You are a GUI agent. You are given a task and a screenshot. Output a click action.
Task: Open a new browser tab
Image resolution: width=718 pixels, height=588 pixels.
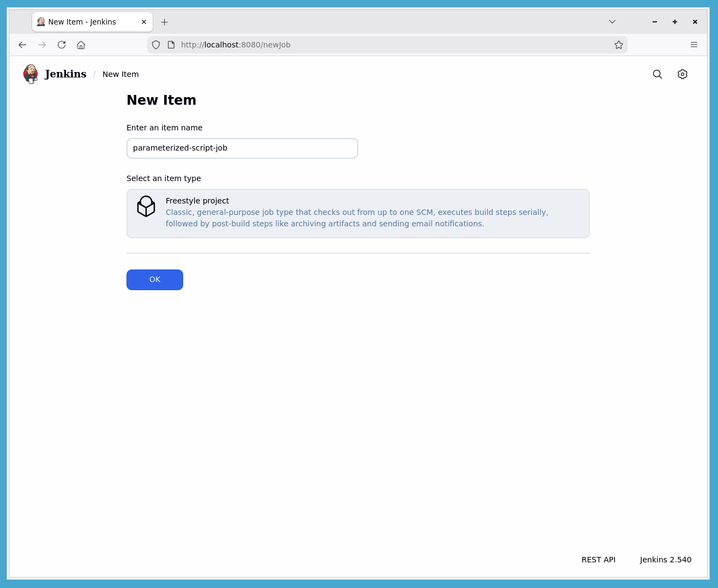tap(164, 22)
